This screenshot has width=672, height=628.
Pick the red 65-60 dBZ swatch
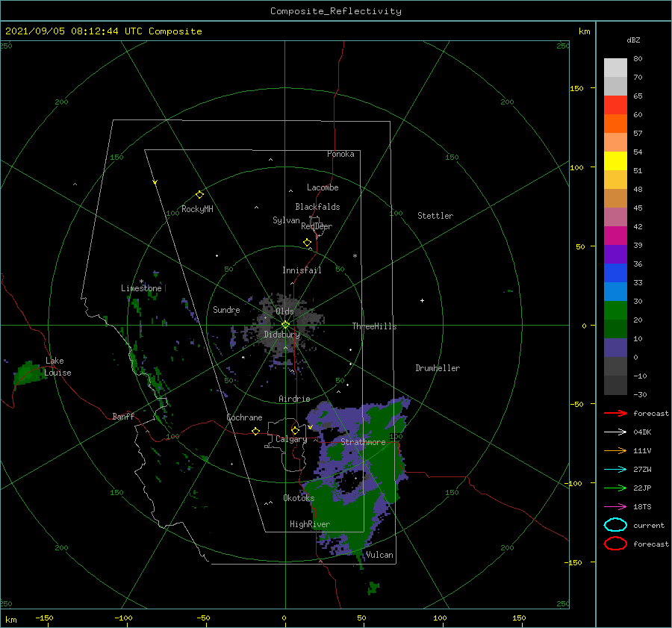[x=615, y=105]
